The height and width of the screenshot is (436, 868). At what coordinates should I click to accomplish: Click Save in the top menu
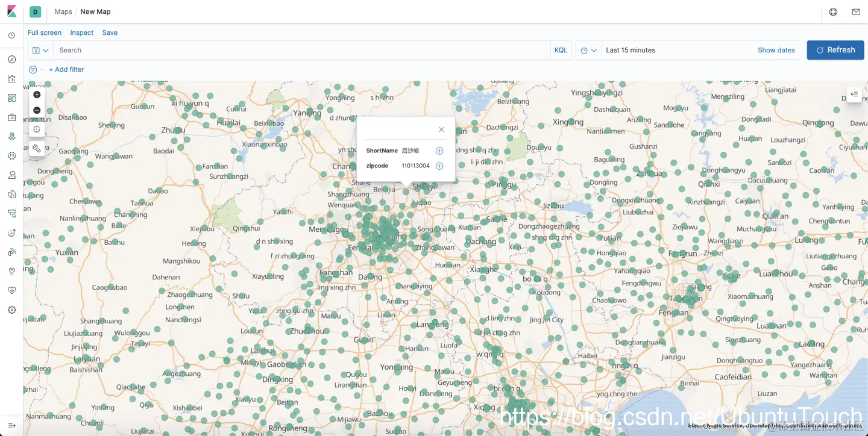pos(110,33)
